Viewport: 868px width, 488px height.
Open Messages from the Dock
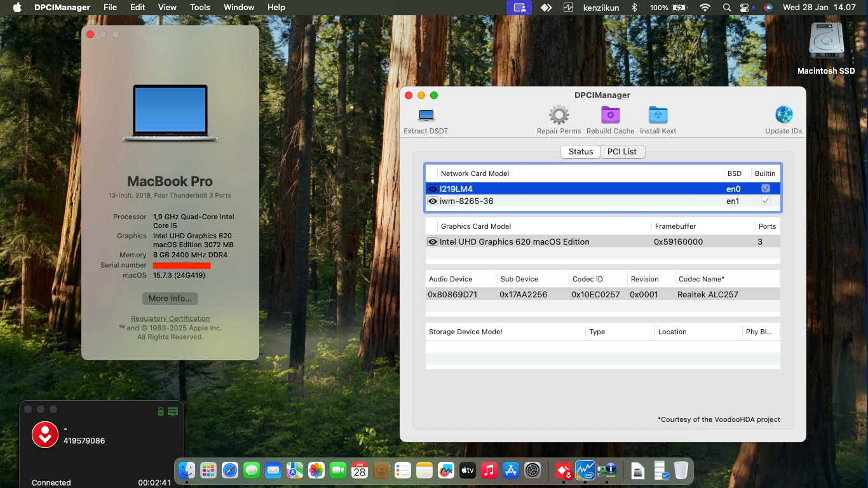[x=252, y=470]
